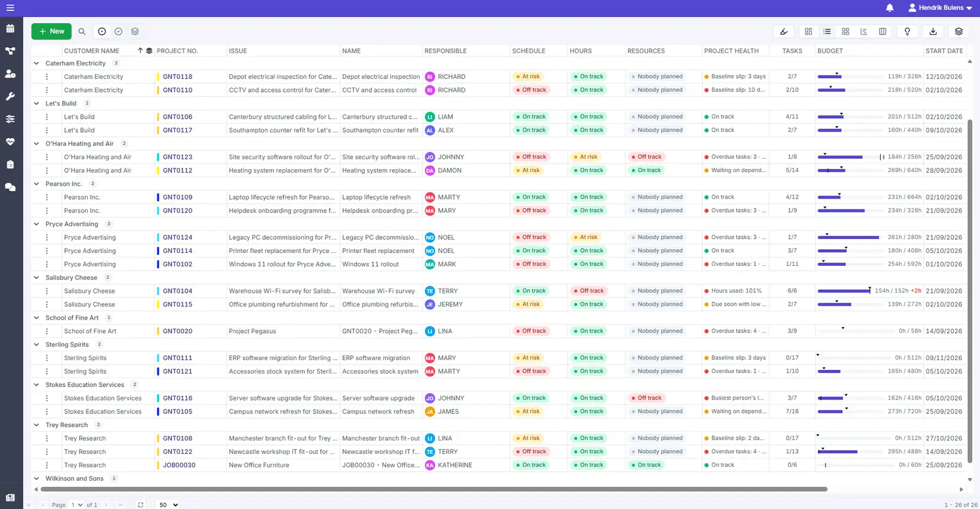
Task: Open the page size 50 dropdown
Action: (x=169, y=505)
